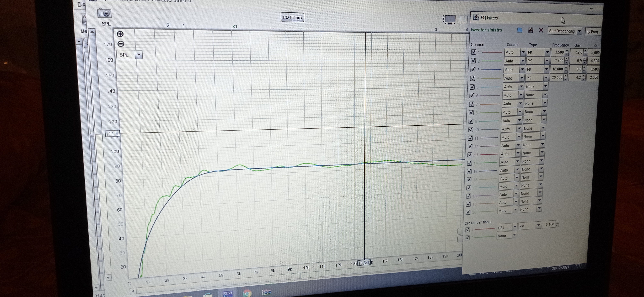Screen dimensions: 644x297
Task: Open the WinRAR books icon in taskbar
Action: [266, 292]
